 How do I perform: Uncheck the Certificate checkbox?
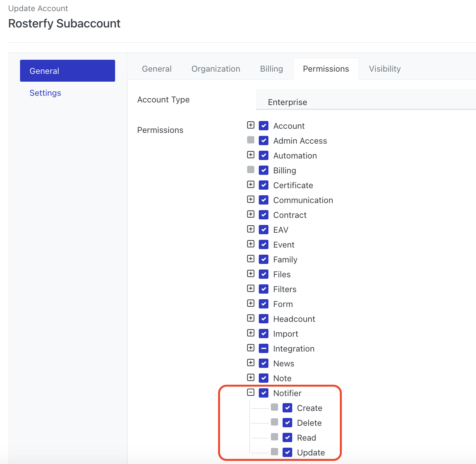coord(264,185)
